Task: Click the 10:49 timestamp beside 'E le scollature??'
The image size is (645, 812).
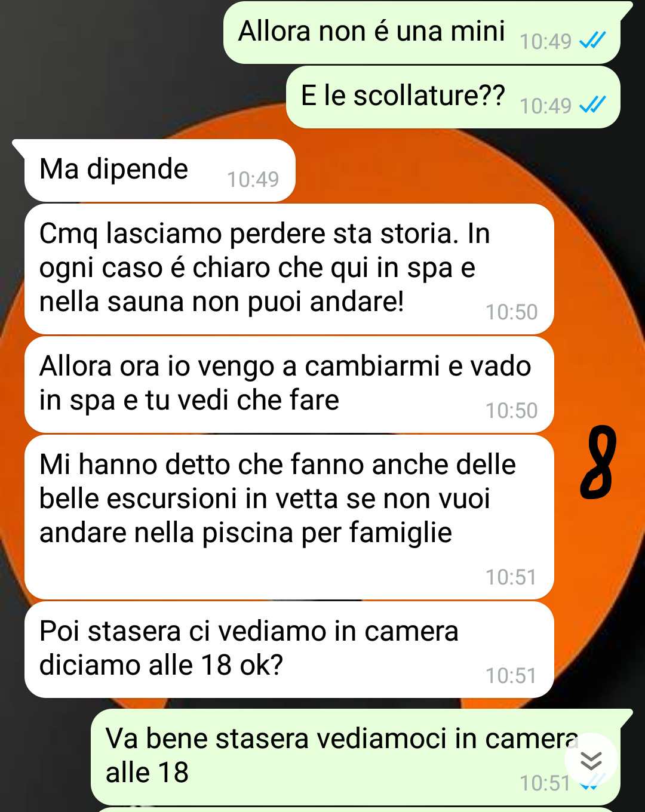Action: click(545, 106)
